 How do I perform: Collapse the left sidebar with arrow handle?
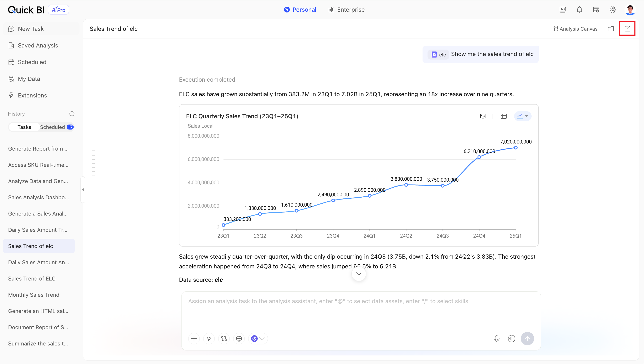[x=83, y=190]
